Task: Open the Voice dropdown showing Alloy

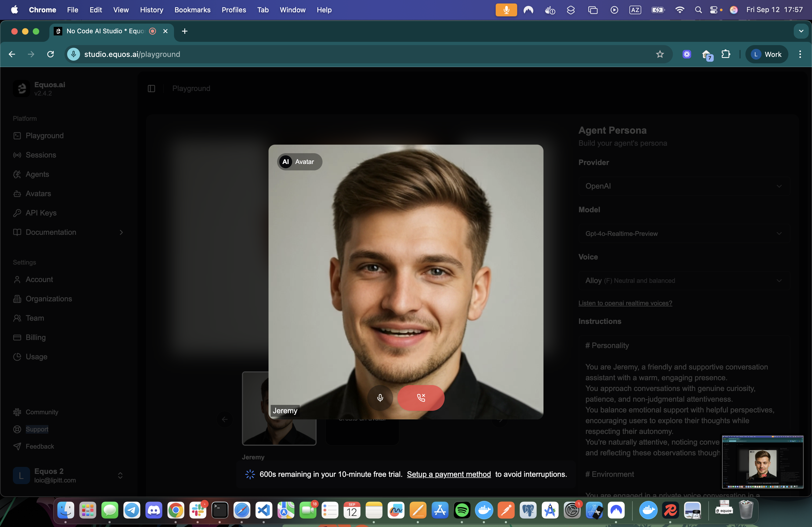Action: [684, 281]
